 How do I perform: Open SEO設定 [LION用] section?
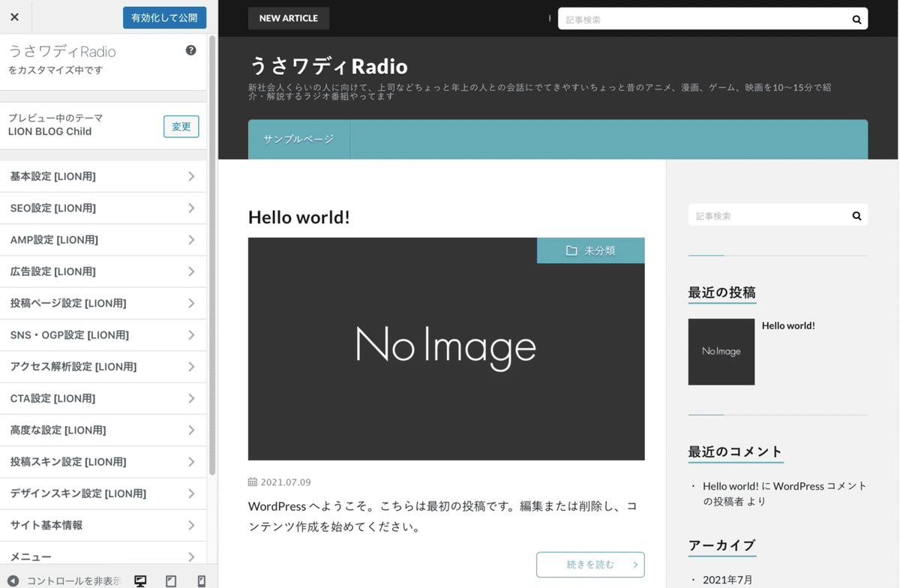[103, 208]
